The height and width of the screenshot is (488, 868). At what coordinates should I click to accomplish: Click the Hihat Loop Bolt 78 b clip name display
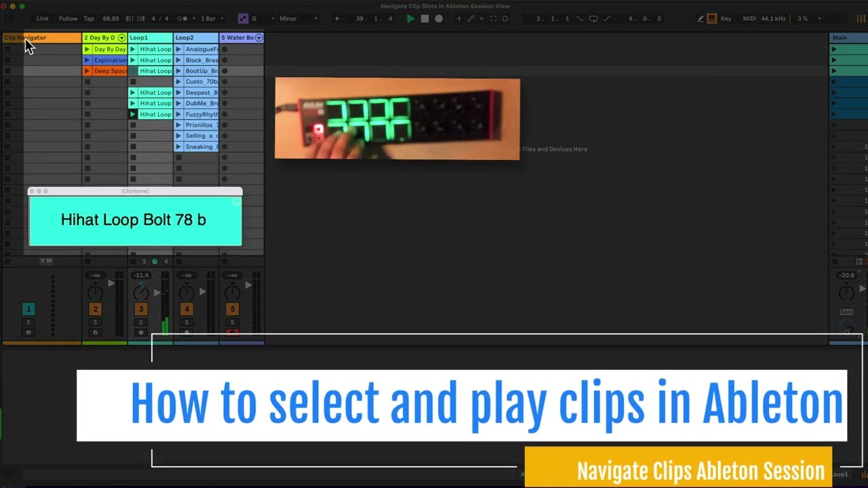[x=135, y=220]
